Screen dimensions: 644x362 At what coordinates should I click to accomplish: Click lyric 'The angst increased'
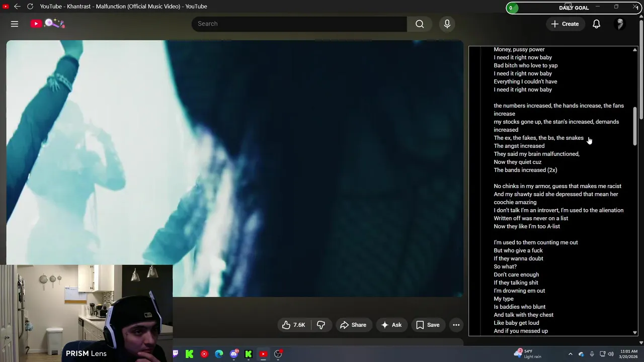click(x=519, y=146)
